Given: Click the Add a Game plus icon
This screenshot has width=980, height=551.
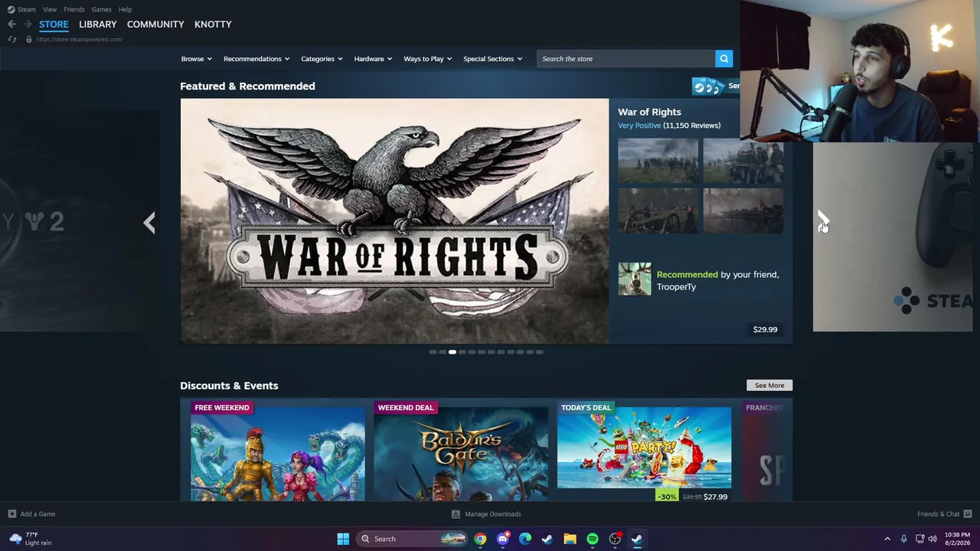Looking at the screenshot, I should [11, 514].
